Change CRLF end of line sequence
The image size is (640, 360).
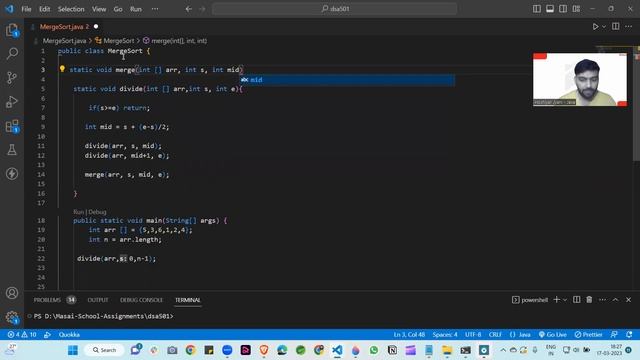[x=495, y=335]
